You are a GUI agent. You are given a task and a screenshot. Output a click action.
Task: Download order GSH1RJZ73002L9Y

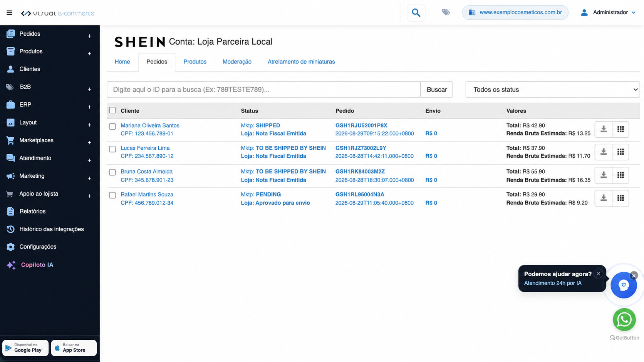tap(604, 152)
